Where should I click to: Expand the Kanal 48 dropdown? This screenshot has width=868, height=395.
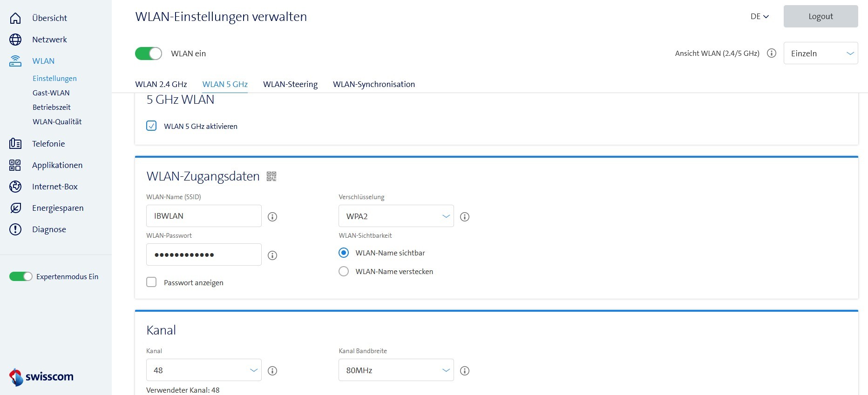click(203, 370)
